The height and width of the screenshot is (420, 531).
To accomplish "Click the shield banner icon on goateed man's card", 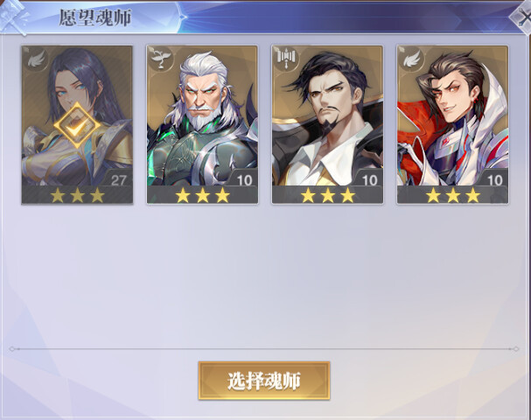I will click(287, 58).
